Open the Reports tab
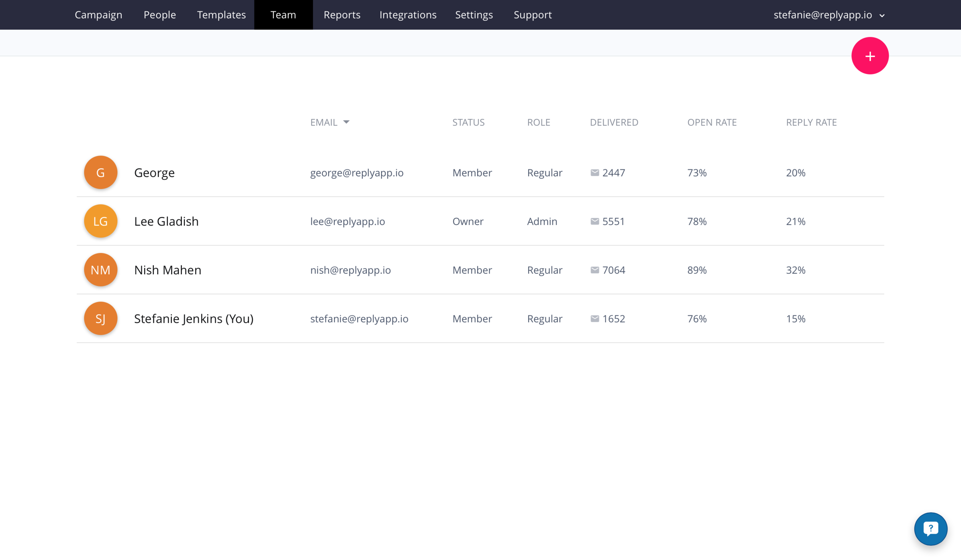Image resolution: width=961 pixels, height=560 pixels. [342, 15]
